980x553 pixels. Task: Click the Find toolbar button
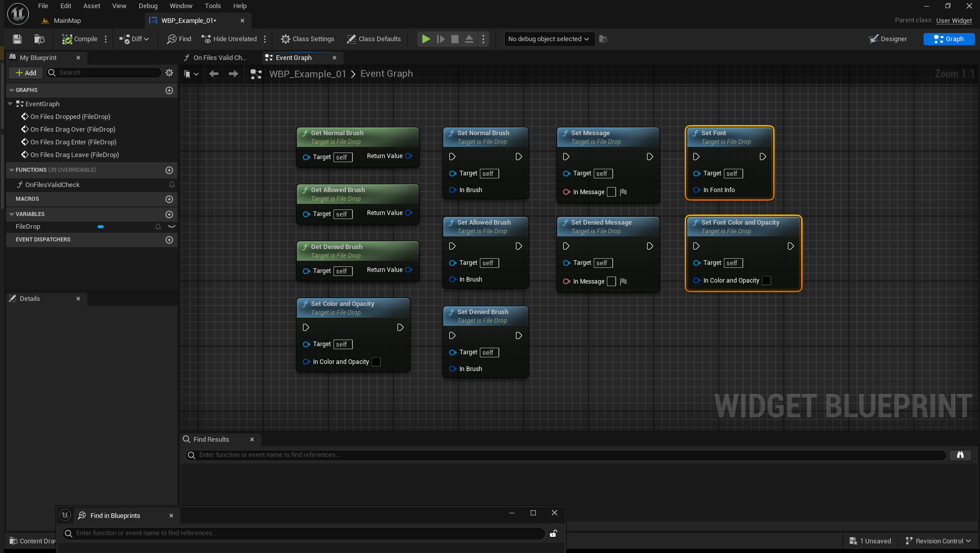179,39
